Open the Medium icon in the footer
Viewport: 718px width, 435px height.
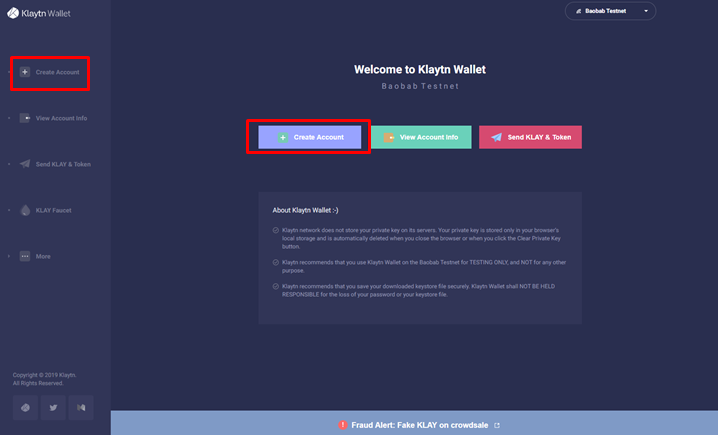(x=81, y=408)
